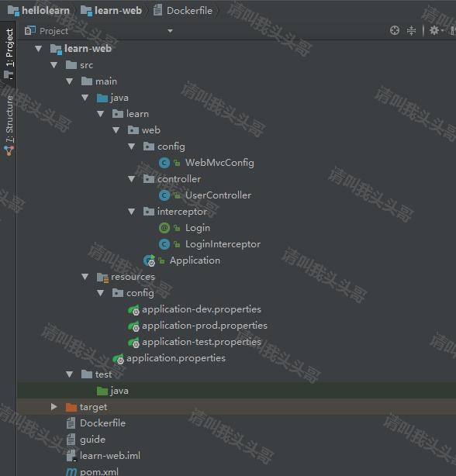Screen dimensions: 456x476
Task: Click the WebMvcConfig class icon
Action: (164, 163)
